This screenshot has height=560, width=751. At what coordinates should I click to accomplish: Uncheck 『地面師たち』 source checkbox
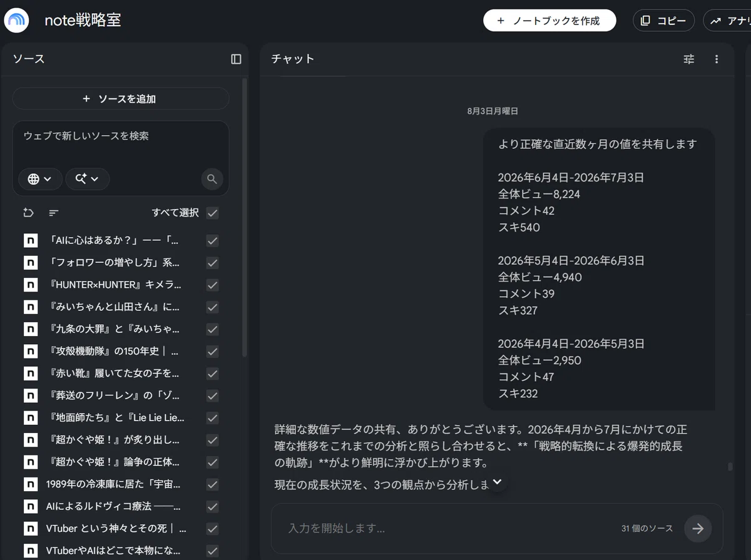213,417
